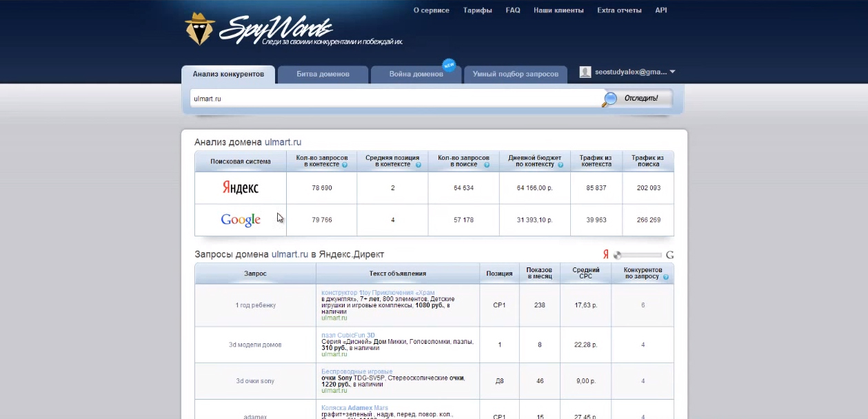
Task: Expand the seostudyalex account dropdown
Action: (x=672, y=72)
